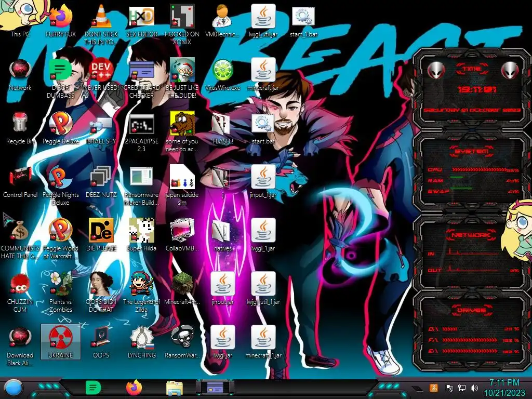
Task: Open the Download Black Ali shortcut
Action: click(x=20, y=346)
